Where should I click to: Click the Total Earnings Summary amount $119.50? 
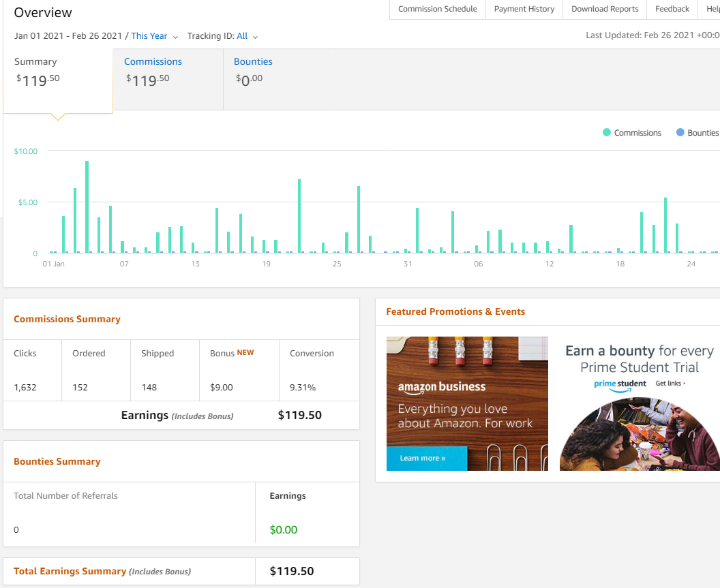click(292, 571)
